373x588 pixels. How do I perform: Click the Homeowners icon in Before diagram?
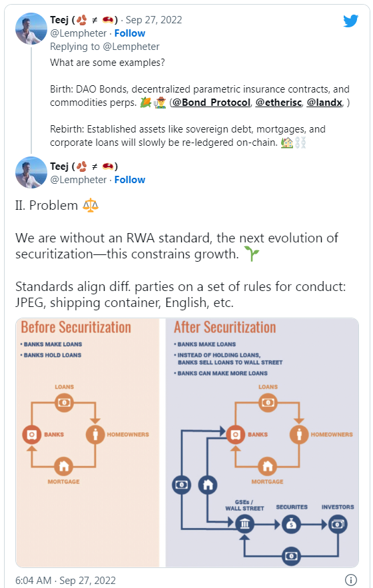coord(95,434)
